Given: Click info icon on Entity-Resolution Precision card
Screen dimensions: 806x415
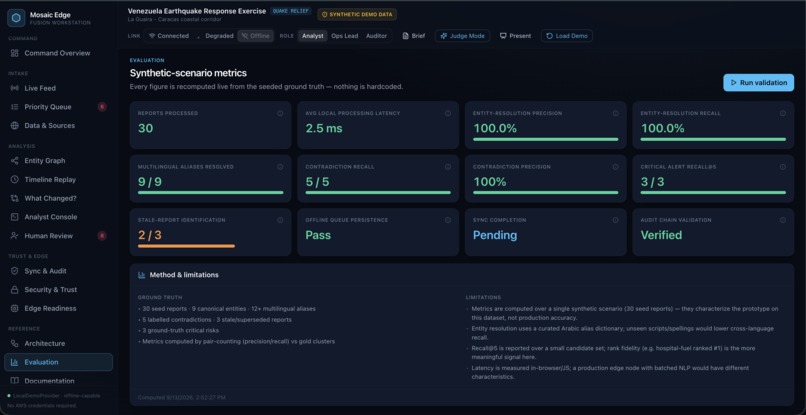Looking at the screenshot, I should (x=615, y=113).
